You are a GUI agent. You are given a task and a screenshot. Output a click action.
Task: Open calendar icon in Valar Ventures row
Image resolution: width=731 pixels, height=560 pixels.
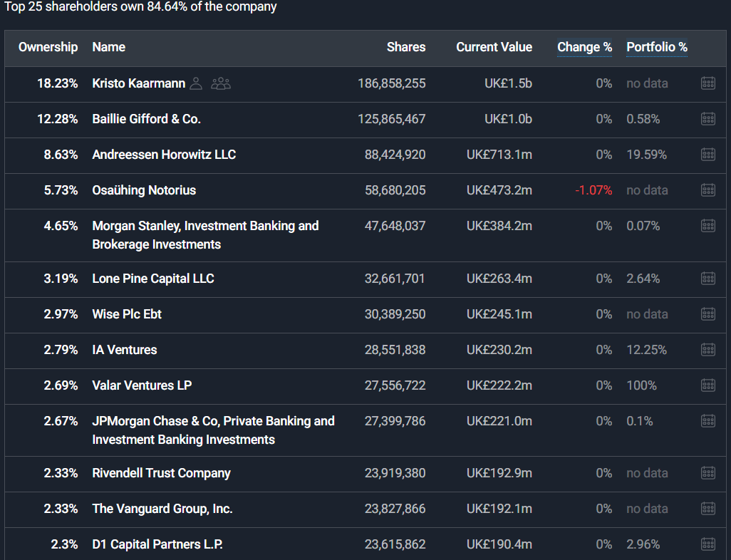(x=708, y=385)
